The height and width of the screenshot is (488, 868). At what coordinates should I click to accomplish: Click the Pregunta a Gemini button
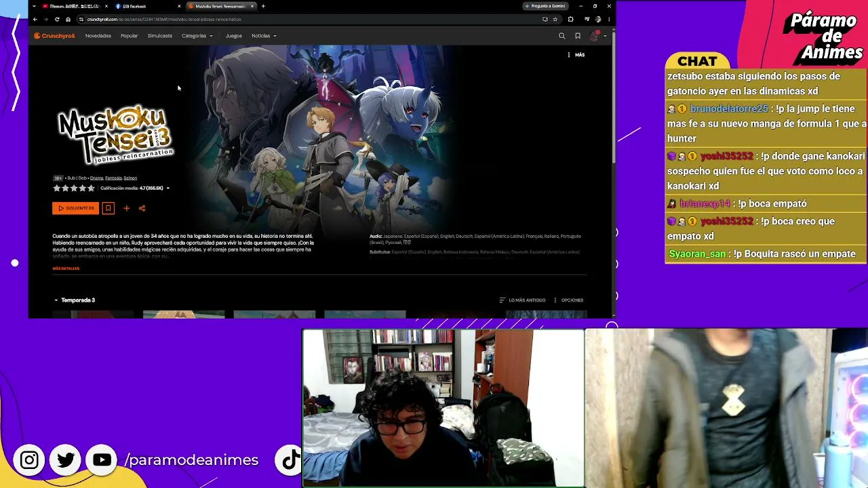click(545, 6)
